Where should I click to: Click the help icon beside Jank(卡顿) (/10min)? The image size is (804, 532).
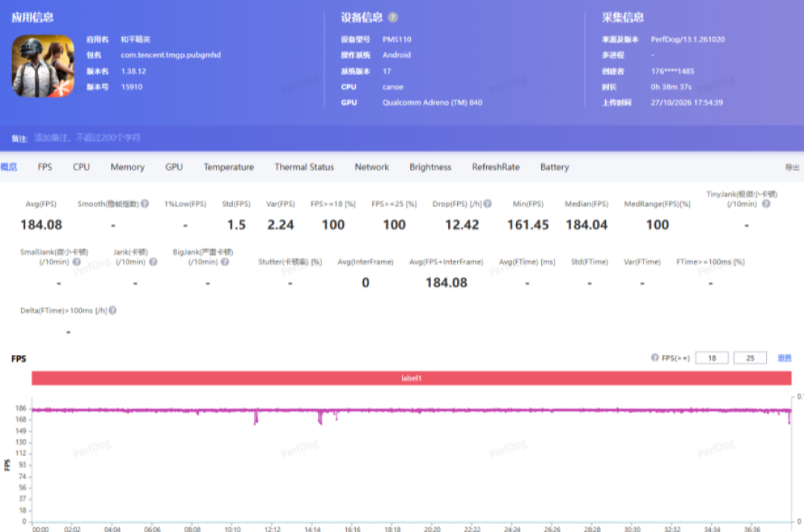pyautogui.click(x=153, y=262)
